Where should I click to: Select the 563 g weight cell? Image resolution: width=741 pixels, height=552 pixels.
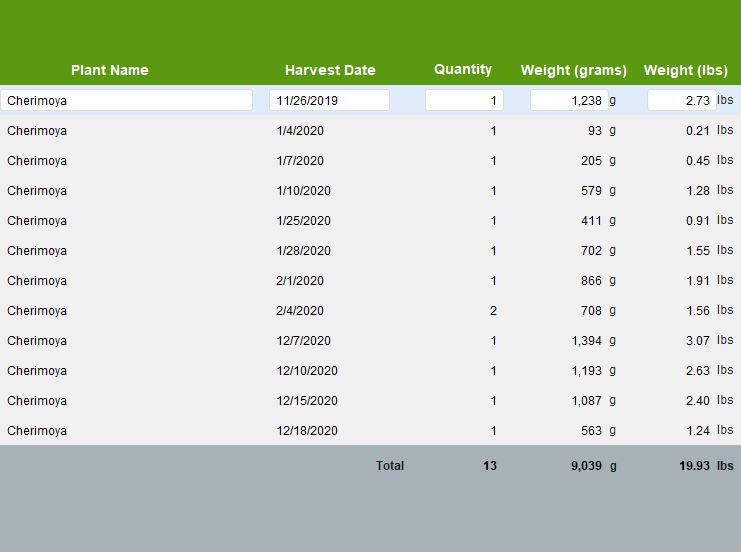[591, 431]
